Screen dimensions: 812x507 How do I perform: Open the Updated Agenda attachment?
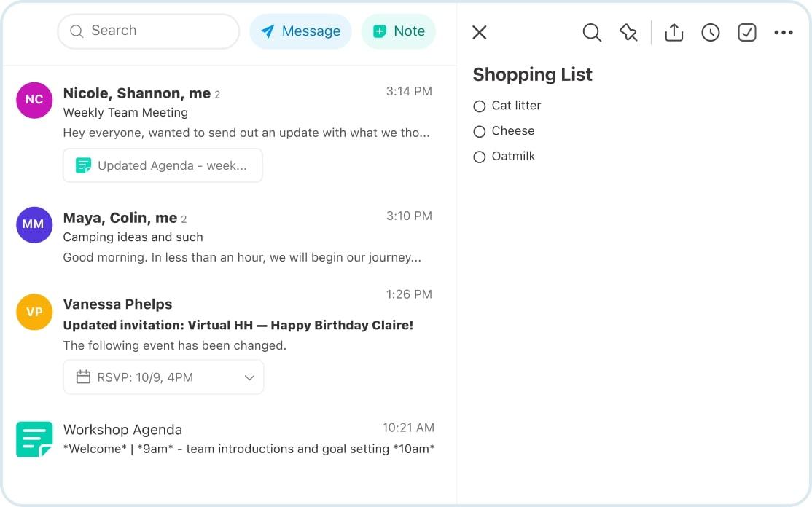163,165
